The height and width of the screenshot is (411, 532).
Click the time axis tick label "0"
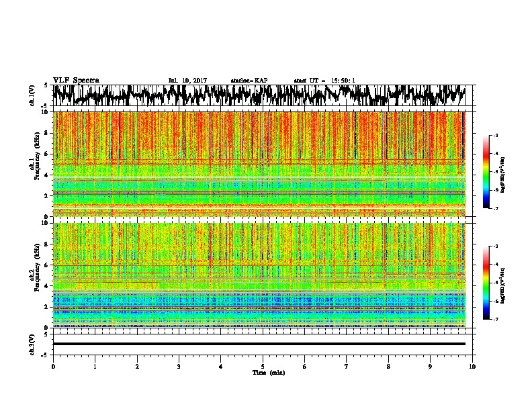[53, 367]
